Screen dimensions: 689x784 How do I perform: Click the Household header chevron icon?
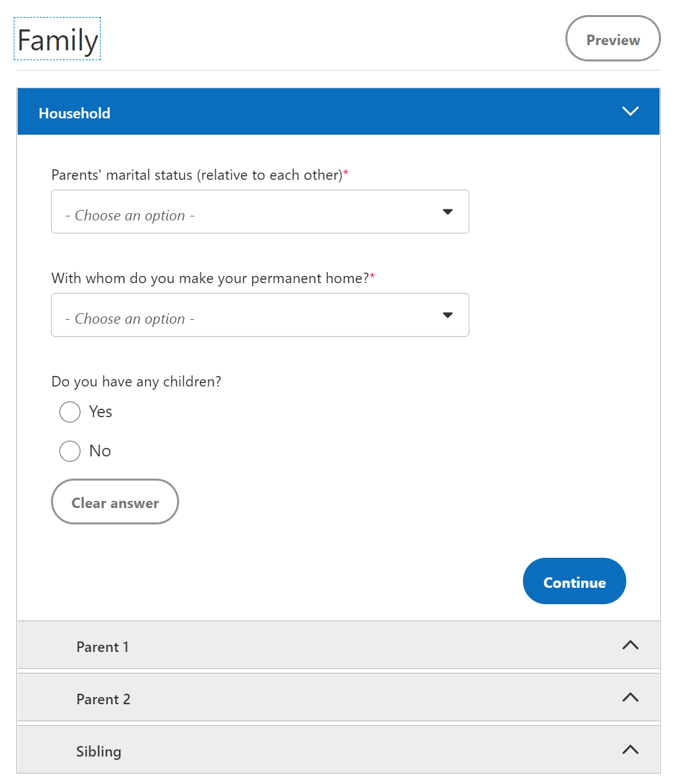630,111
